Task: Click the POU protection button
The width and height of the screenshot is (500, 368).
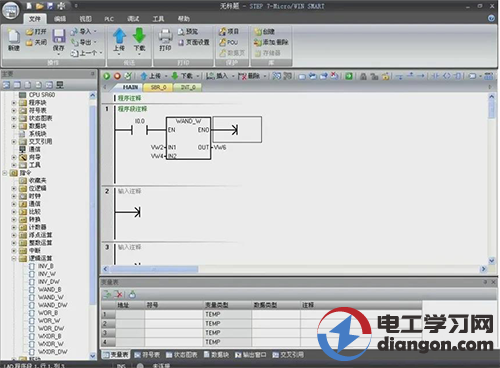Action: [228, 42]
